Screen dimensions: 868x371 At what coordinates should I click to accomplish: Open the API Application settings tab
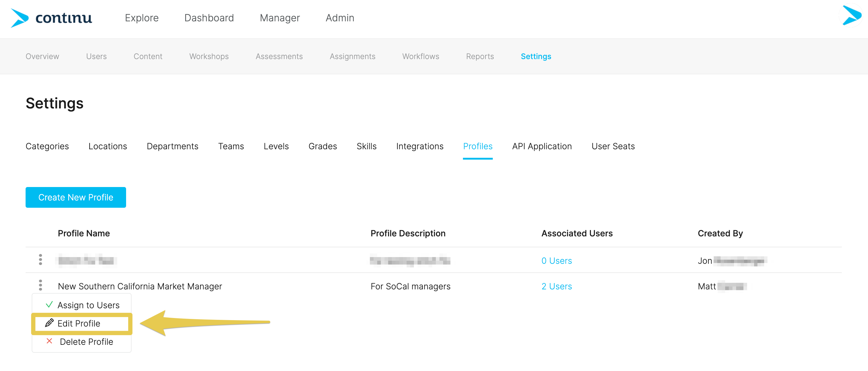(x=542, y=146)
